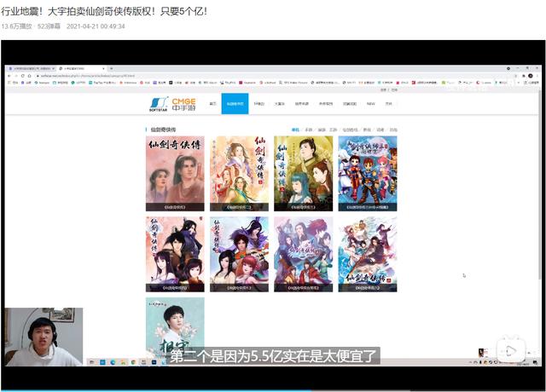Open the first navigation item left of blue tab
546x392 pixels.
click(x=212, y=104)
